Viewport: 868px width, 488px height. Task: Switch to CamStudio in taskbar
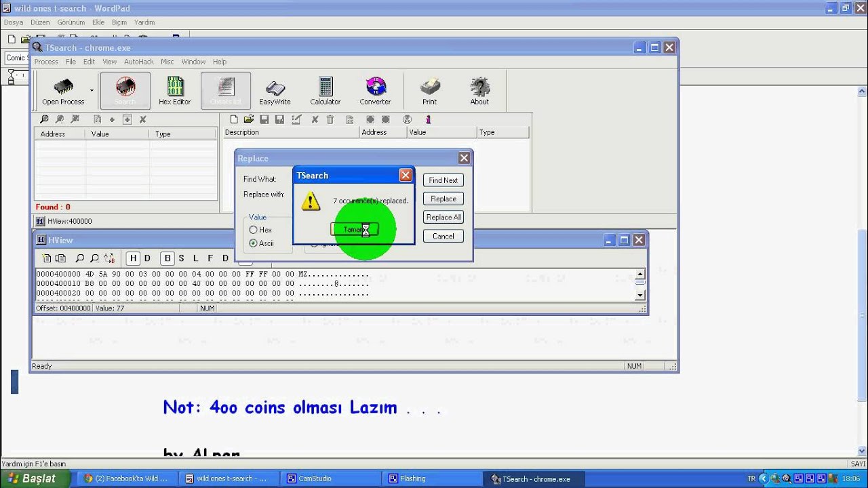[331, 479]
